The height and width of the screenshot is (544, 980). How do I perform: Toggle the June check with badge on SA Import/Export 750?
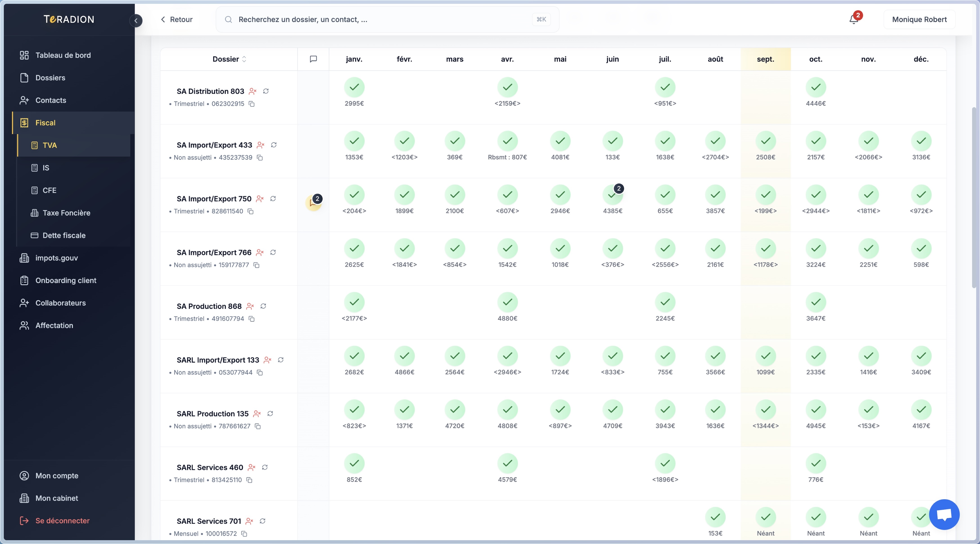(612, 194)
